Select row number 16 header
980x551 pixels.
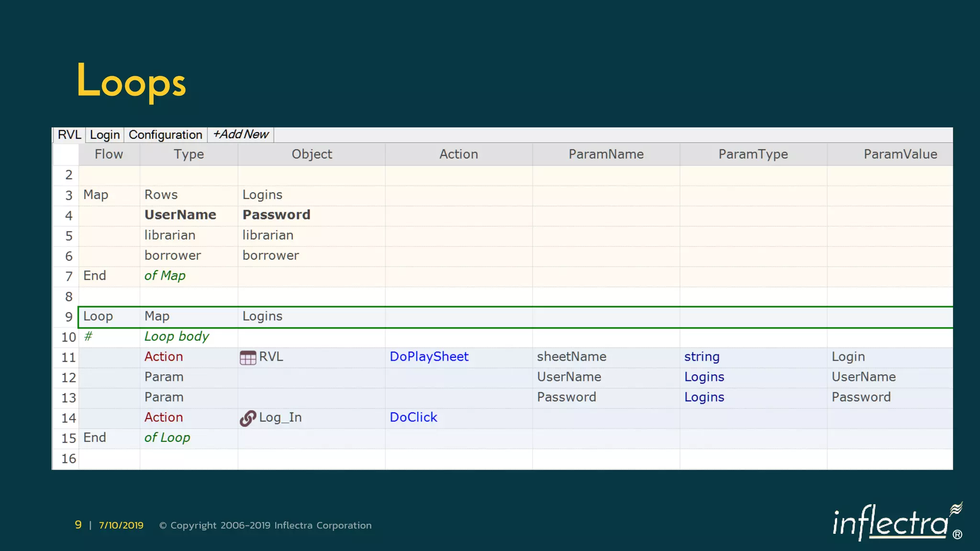(x=68, y=459)
